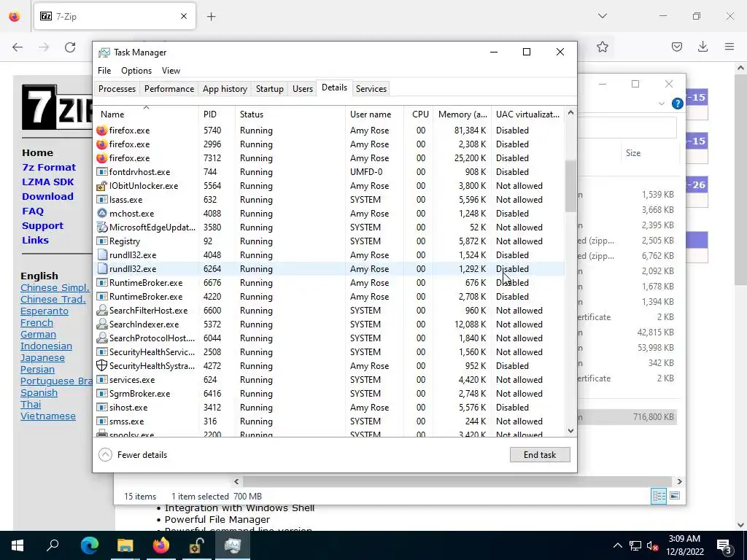Screen dimensions: 747x560
Task: Open Task Manager View menu
Action: pyautogui.click(x=171, y=71)
